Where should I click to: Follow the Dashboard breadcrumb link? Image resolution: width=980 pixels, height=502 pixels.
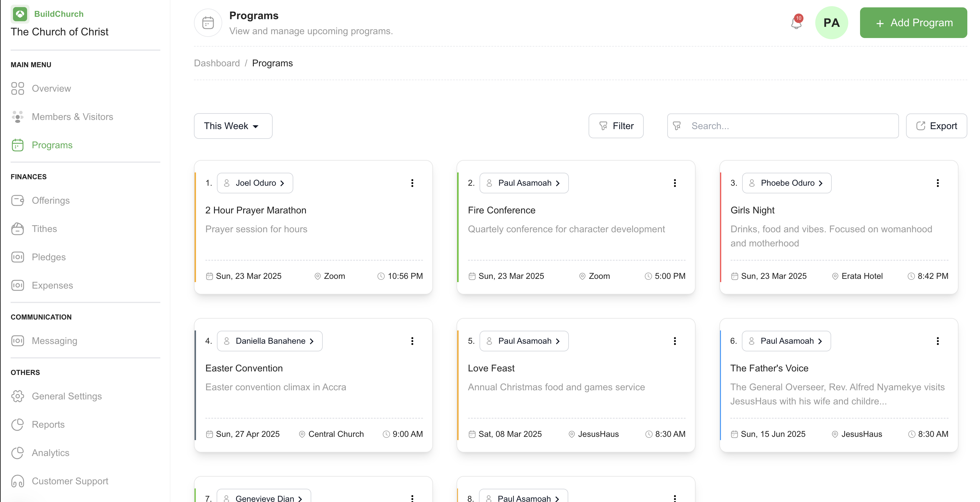tap(216, 63)
